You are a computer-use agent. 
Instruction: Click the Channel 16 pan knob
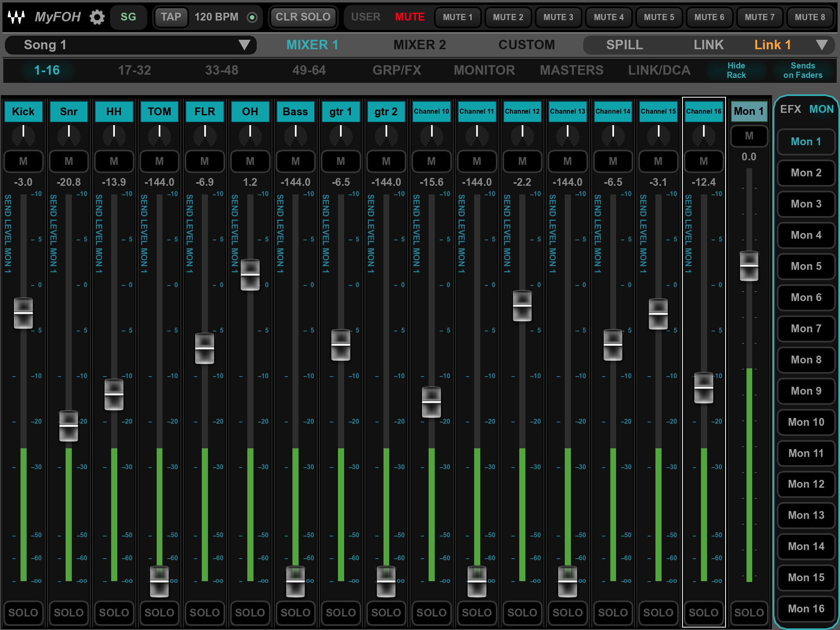coord(703,135)
